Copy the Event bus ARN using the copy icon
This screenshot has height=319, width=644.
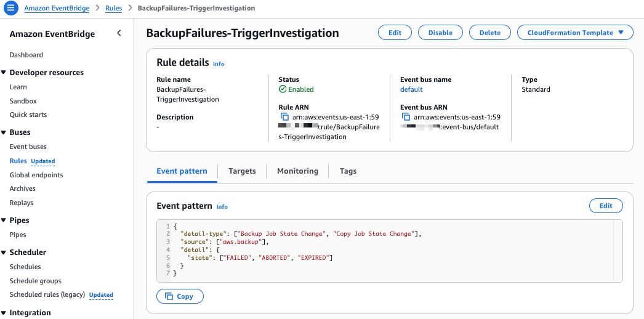406,117
